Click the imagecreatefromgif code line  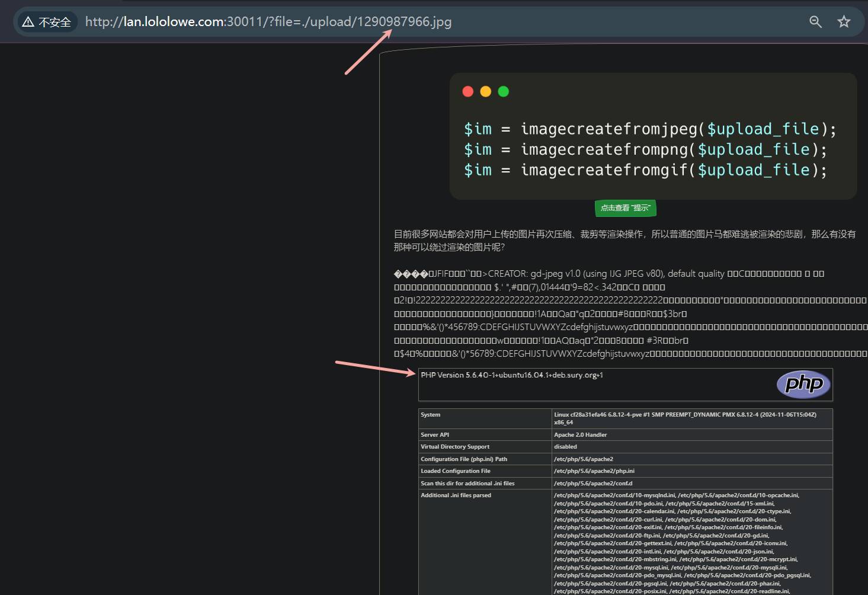pos(645,170)
